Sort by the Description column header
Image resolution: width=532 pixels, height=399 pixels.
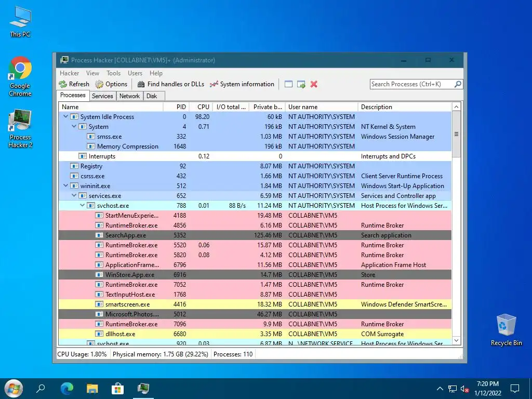point(405,107)
